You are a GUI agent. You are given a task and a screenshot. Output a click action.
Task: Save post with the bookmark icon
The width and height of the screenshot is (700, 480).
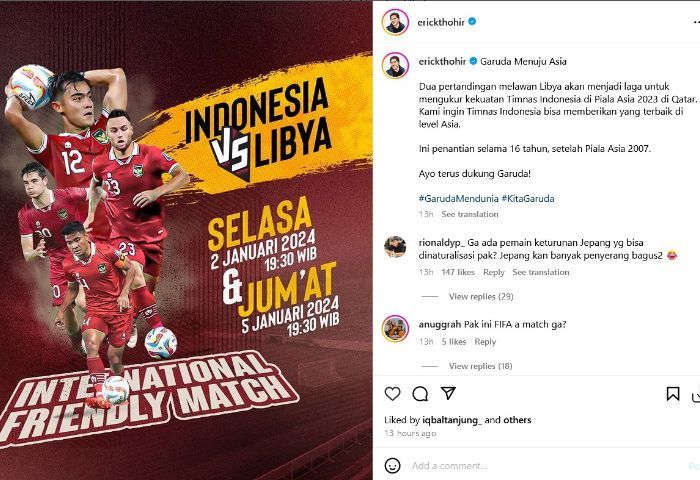point(673,393)
